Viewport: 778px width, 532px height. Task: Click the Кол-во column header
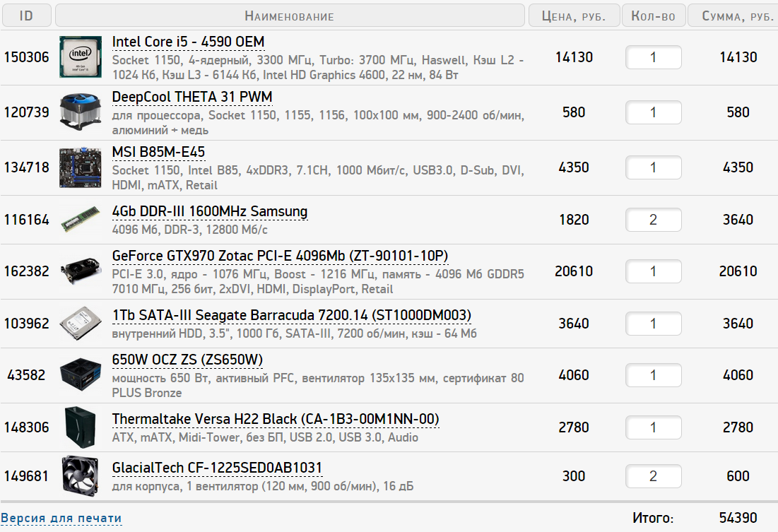pyautogui.click(x=654, y=16)
